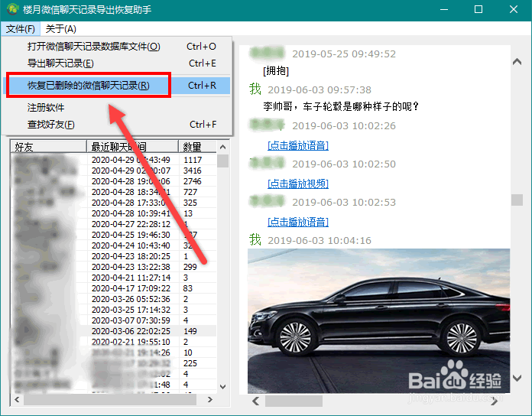Select row dated 2020-04-23 18:20:25
Screen dimensions: 532x416
coord(114,256)
